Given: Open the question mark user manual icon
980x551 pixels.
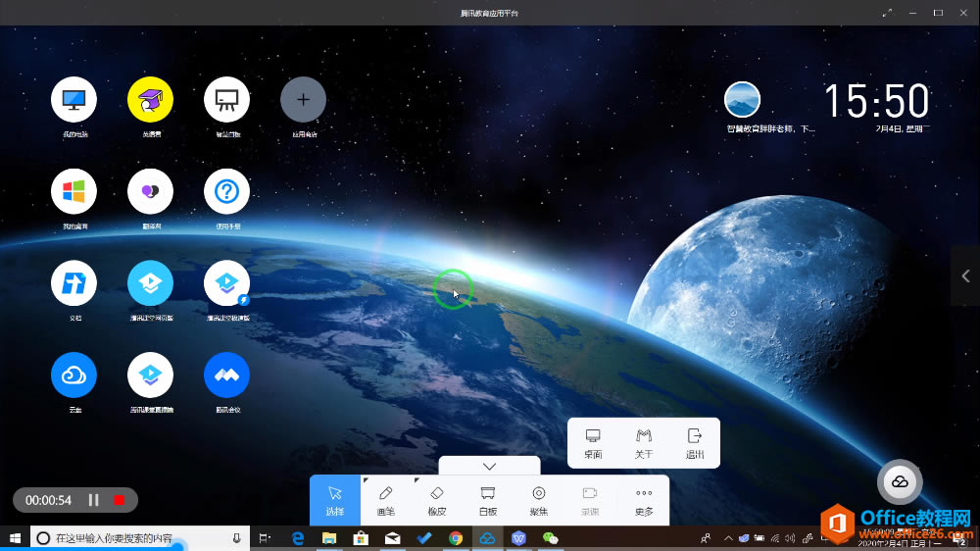Looking at the screenshot, I should click(227, 191).
